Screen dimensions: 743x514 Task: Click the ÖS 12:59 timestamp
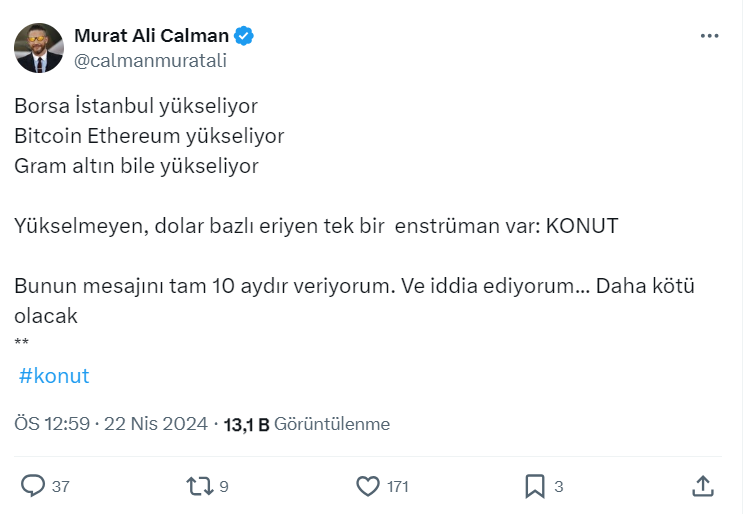coord(50,424)
